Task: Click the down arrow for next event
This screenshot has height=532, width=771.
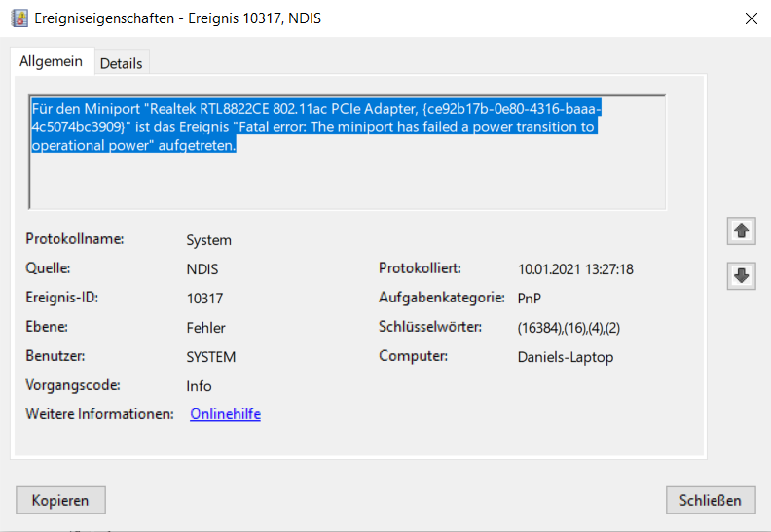Action: (742, 275)
